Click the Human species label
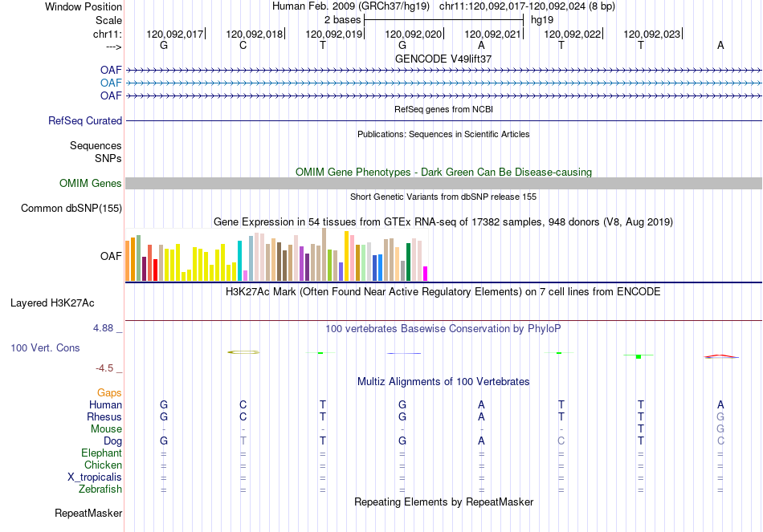 (105, 405)
